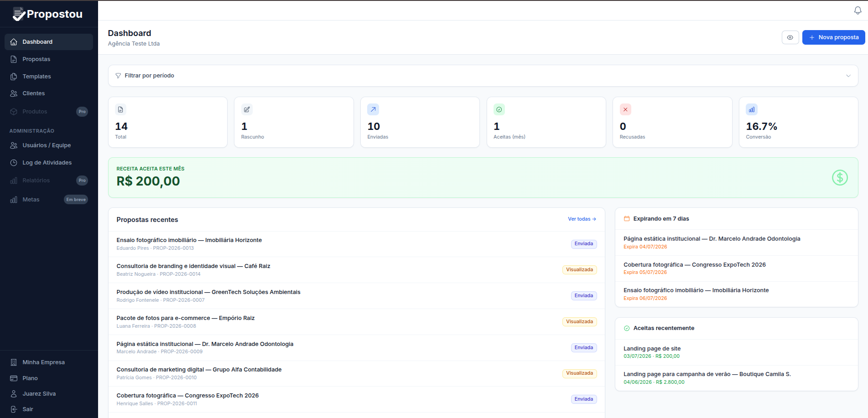The height and width of the screenshot is (418, 868).
Task: Open the accepted Landing page de site
Action: (x=737, y=352)
